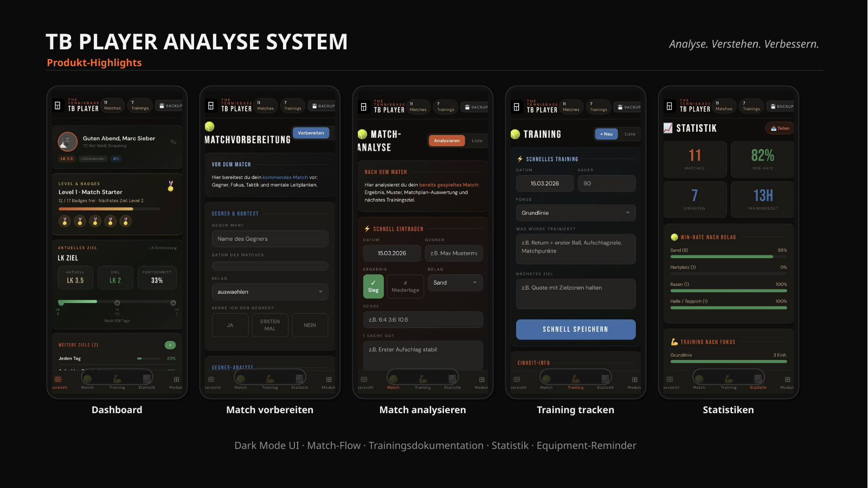Viewport: 868px width, 488px height.
Task: Open Module grid icon on Statistiken screen
Action: (787, 380)
